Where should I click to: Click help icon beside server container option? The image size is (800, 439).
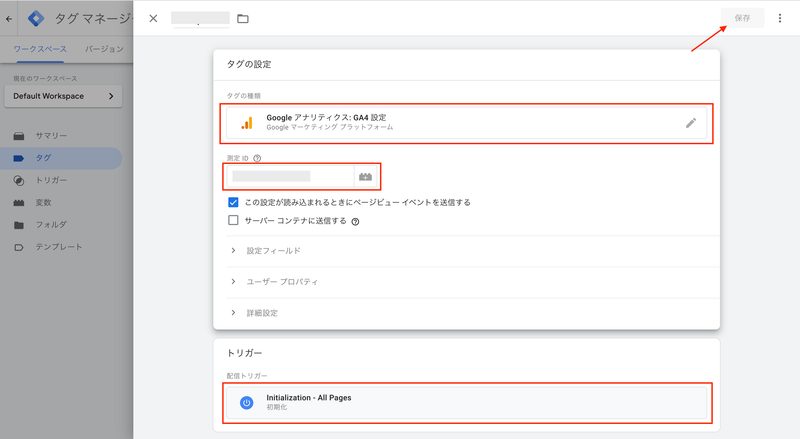coord(355,222)
